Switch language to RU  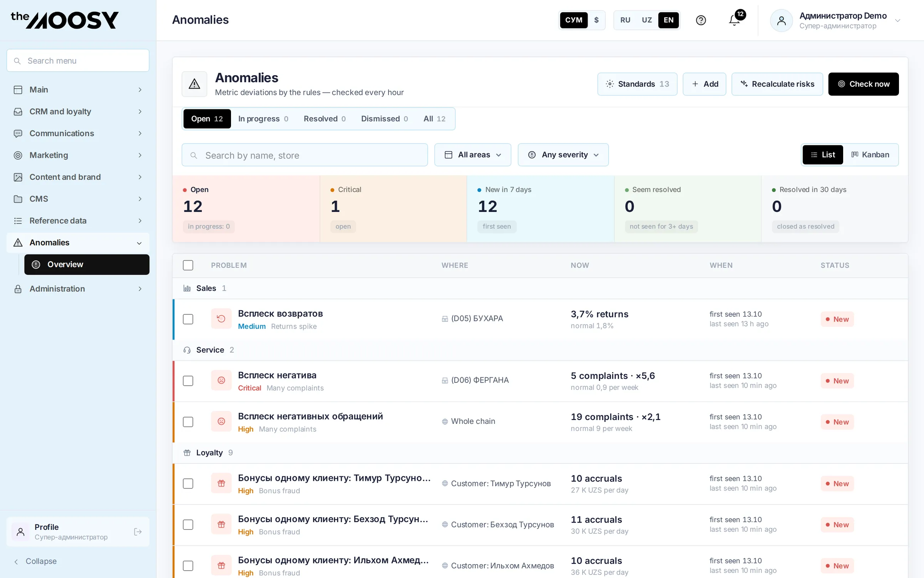(x=625, y=20)
